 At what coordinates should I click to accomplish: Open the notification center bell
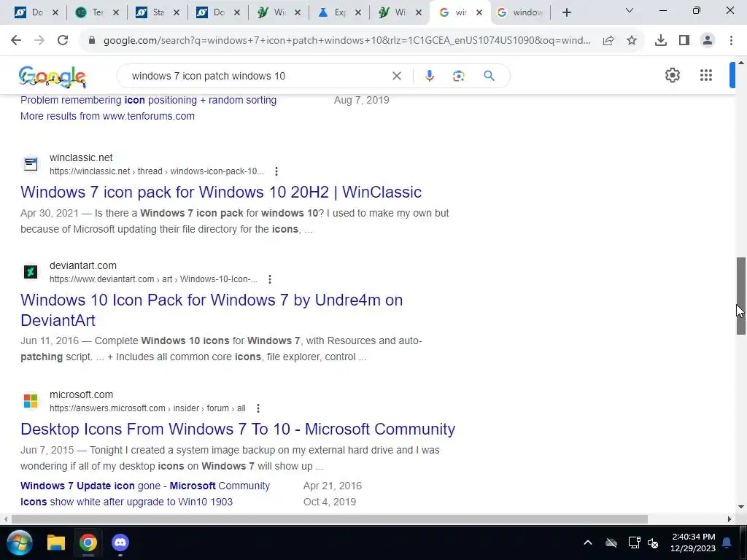(727, 542)
